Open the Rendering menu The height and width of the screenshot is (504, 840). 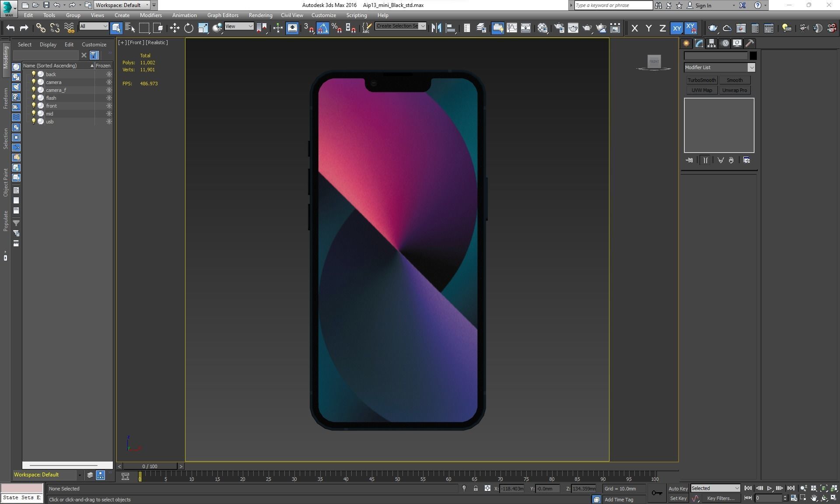click(260, 15)
